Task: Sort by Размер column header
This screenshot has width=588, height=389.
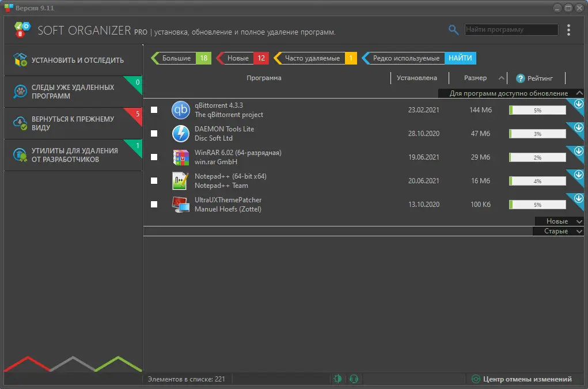Action: pos(475,78)
